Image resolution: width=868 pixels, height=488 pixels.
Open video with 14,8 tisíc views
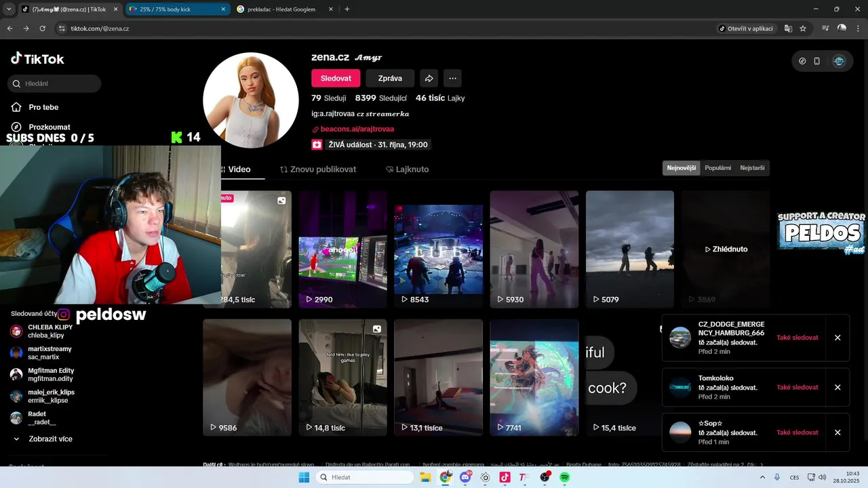pos(342,378)
